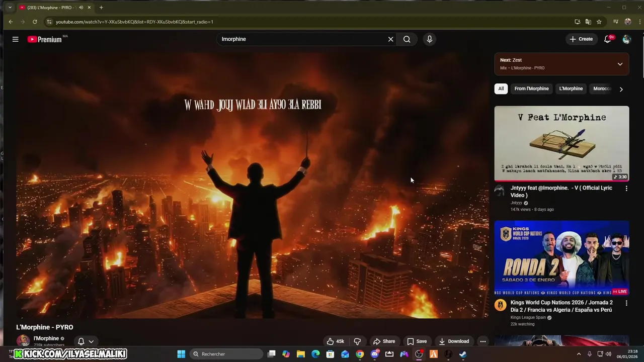The width and height of the screenshot is (644, 362).
Task: Install app icon in address bar
Action: point(577,22)
